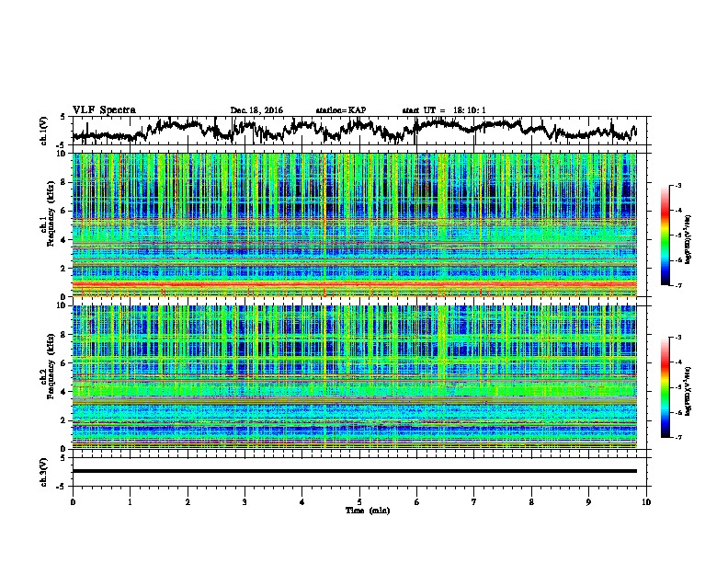
Task: Click the ch.2 "Frequency (kHz)" axis label
Action: coord(51,366)
